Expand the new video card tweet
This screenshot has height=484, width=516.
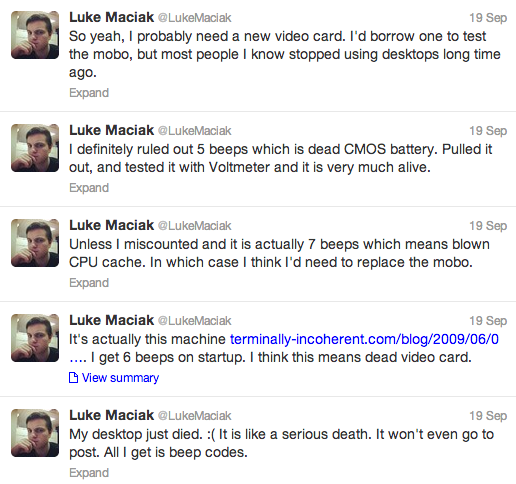pos(89,93)
